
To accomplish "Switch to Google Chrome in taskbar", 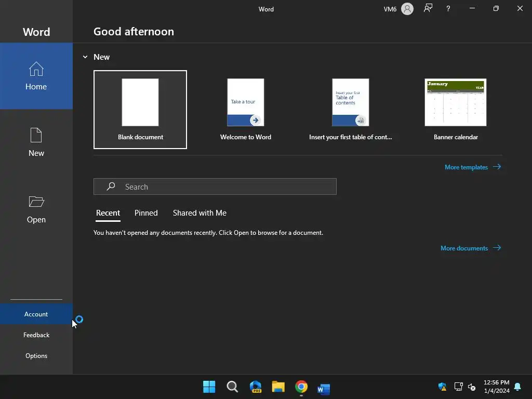I will [301, 387].
